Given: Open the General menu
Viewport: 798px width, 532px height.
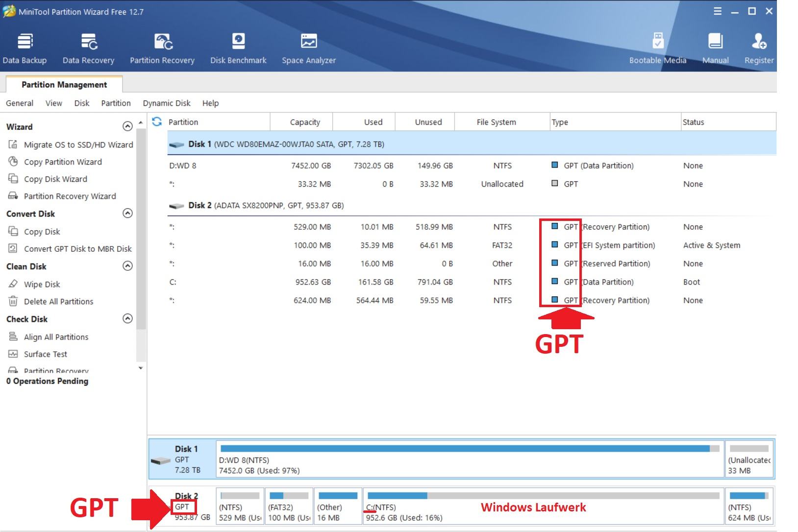Looking at the screenshot, I should (x=20, y=103).
